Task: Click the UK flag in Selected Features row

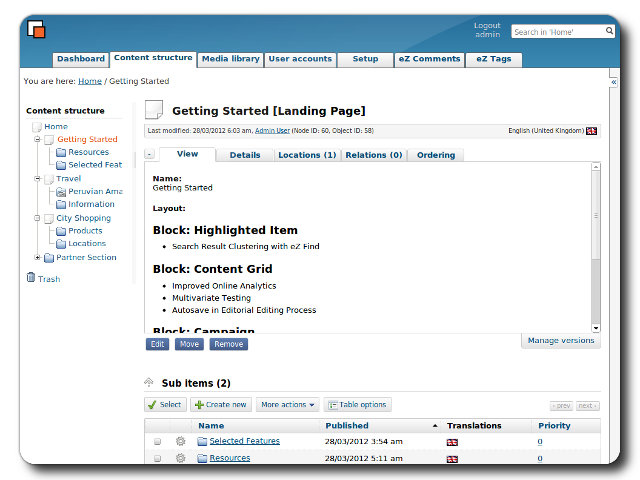Action: click(452, 441)
